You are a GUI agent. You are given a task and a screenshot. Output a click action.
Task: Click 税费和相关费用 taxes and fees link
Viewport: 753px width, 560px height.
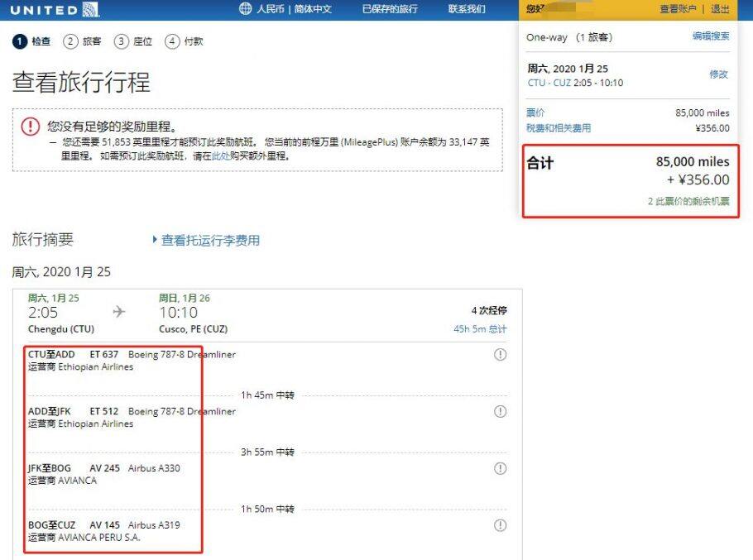(x=559, y=128)
